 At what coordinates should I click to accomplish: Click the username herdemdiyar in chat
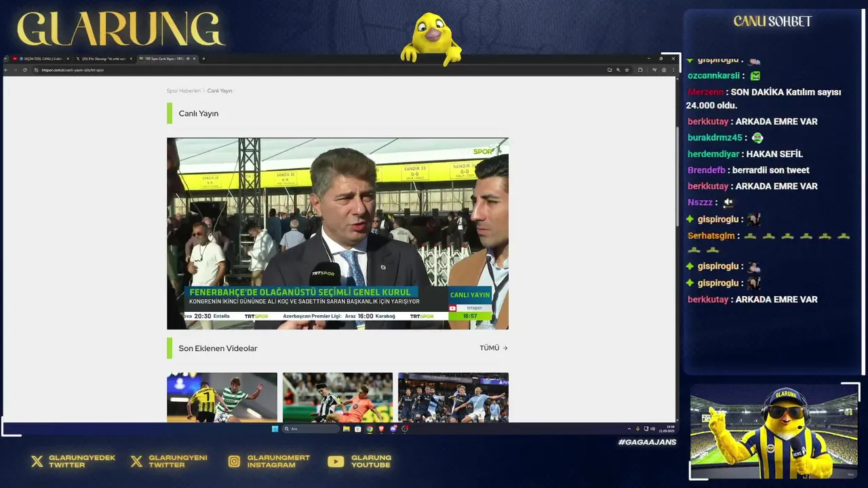[713, 154]
